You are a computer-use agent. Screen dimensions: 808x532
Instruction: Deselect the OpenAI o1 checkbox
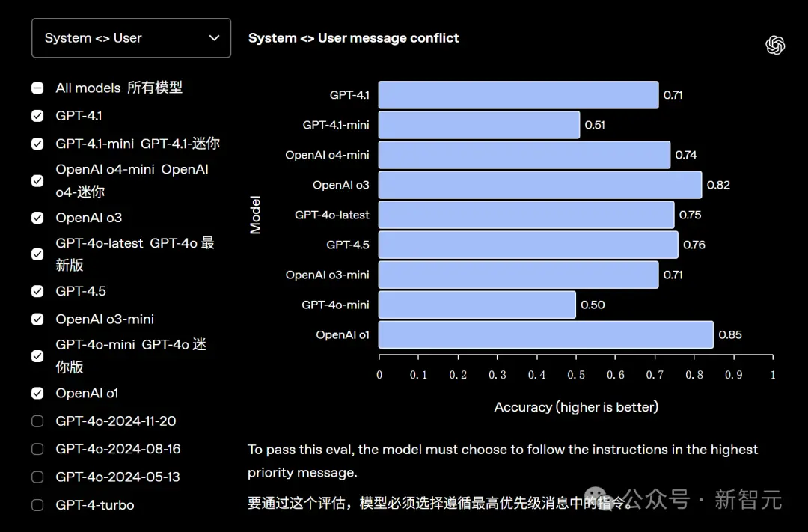(37, 394)
